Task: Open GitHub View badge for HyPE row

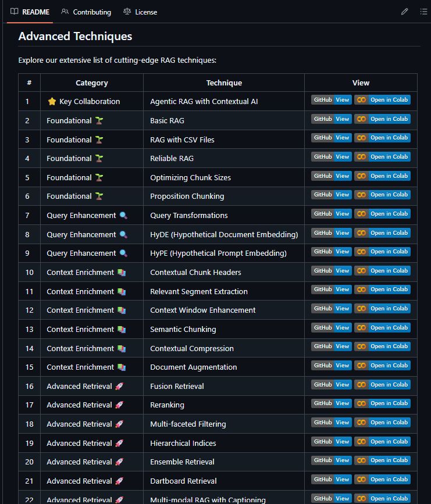Action: coord(332,252)
